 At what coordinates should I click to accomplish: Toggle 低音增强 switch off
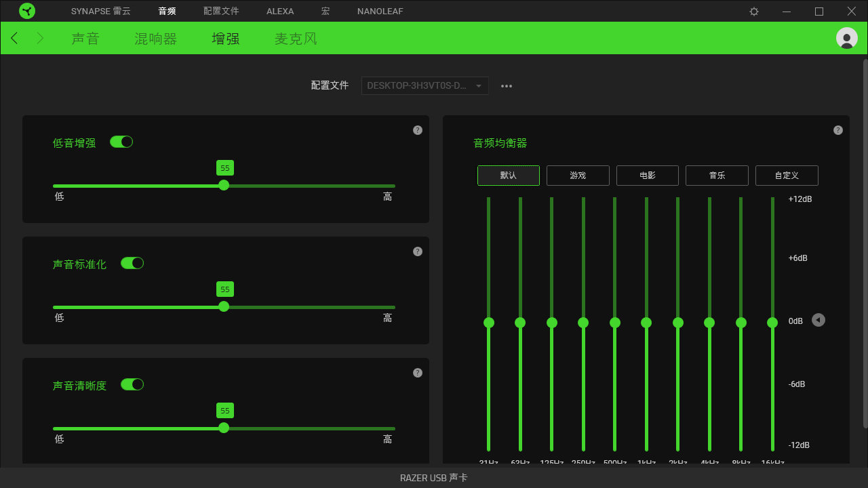121,142
